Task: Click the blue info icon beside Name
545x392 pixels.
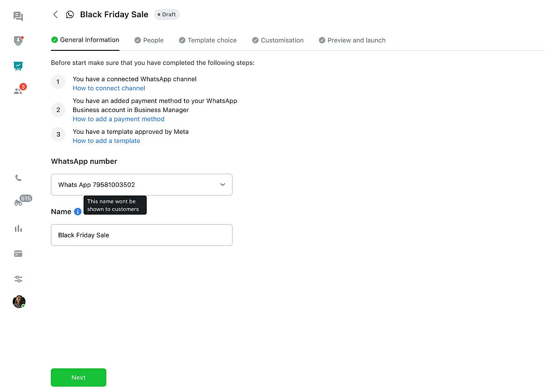Action: pos(78,211)
